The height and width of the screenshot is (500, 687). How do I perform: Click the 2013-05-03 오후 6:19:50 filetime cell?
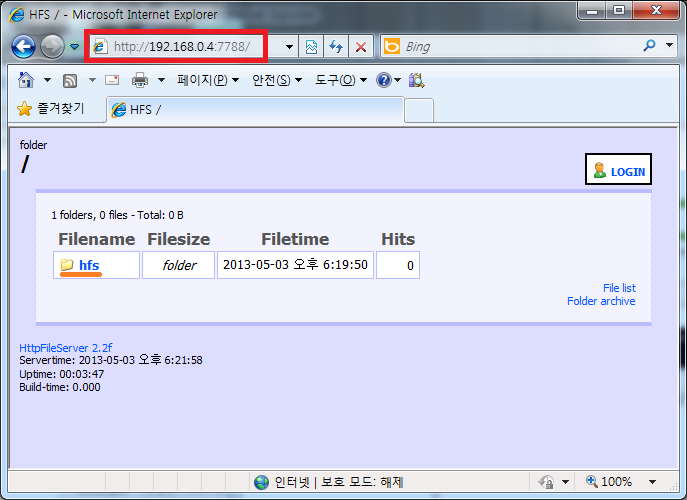pos(295,265)
